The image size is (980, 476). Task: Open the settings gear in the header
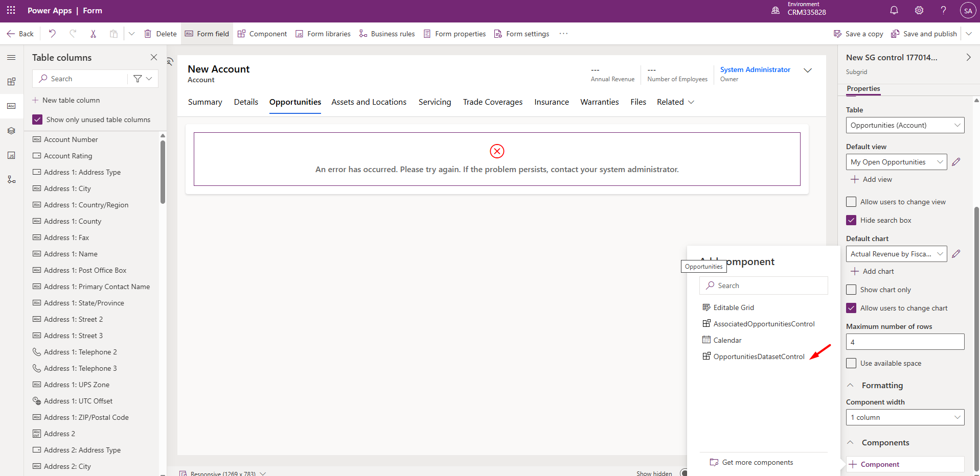click(919, 10)
